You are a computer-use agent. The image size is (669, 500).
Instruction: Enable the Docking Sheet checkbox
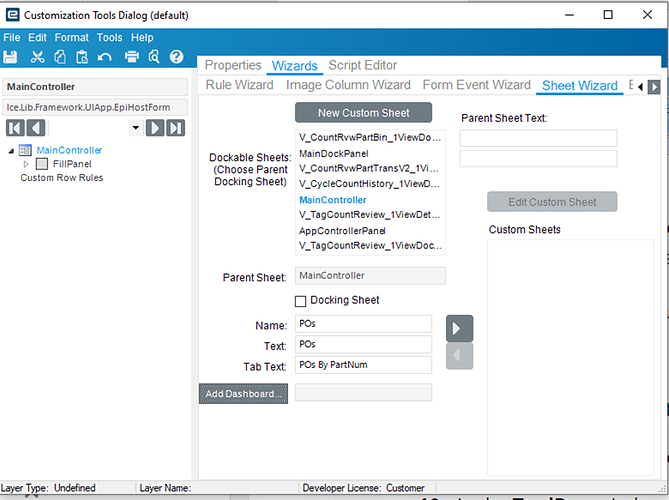tap(301, 301)
